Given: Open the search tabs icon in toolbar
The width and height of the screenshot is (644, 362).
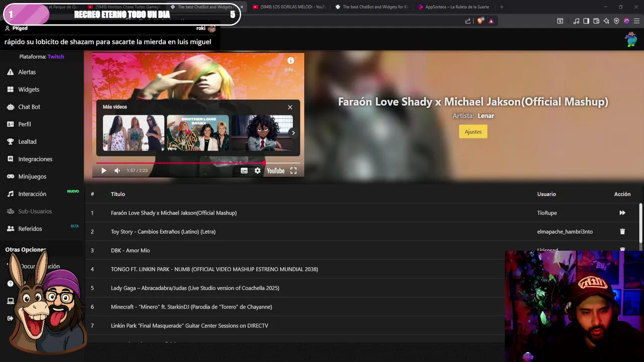Looking at the screenshot, I should (x=560, y=21).
